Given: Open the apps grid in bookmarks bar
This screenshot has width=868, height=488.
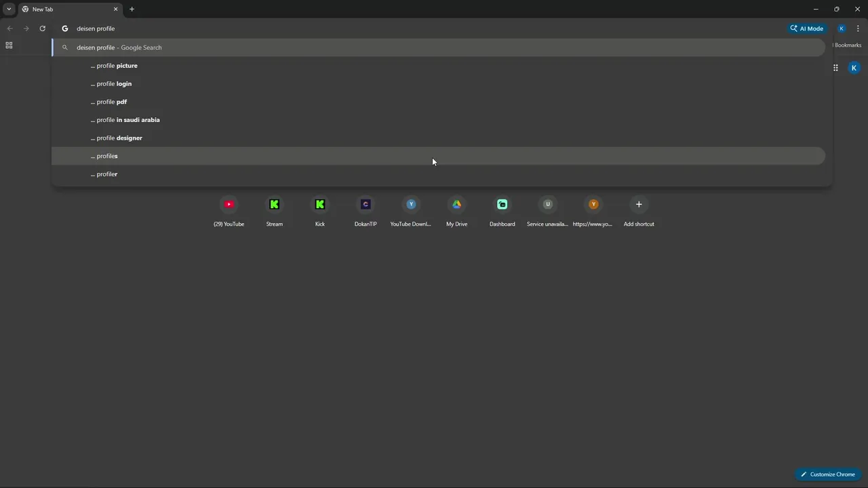Looking at the screenshot, I should click(x=9, y=45).
